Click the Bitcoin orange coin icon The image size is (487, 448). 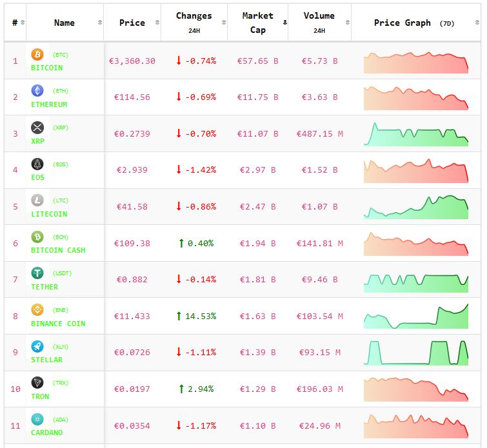37,55
